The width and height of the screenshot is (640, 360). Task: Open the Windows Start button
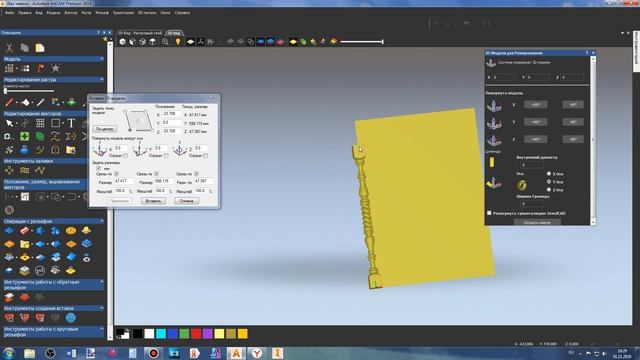(9, 353)
